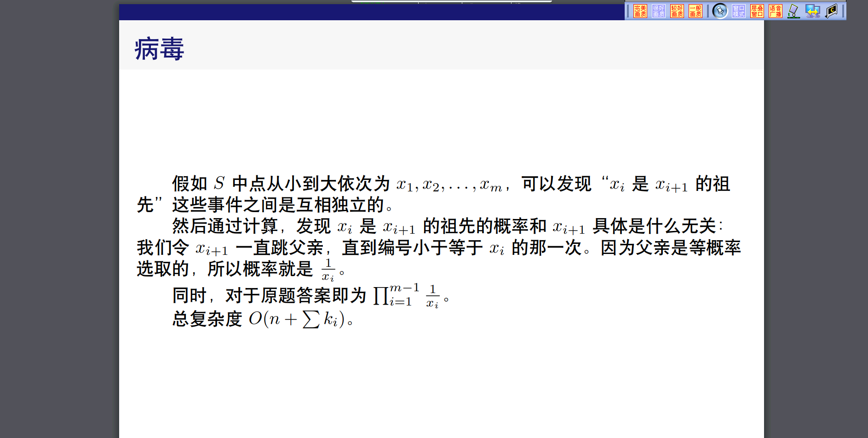Turn on 语音广播 voice broadcast

[776, 11]
